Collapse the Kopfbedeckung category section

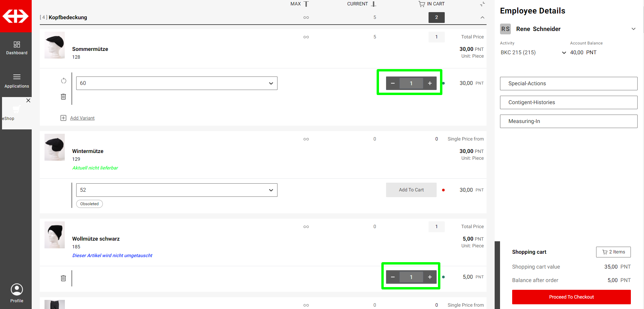point(482,18)
